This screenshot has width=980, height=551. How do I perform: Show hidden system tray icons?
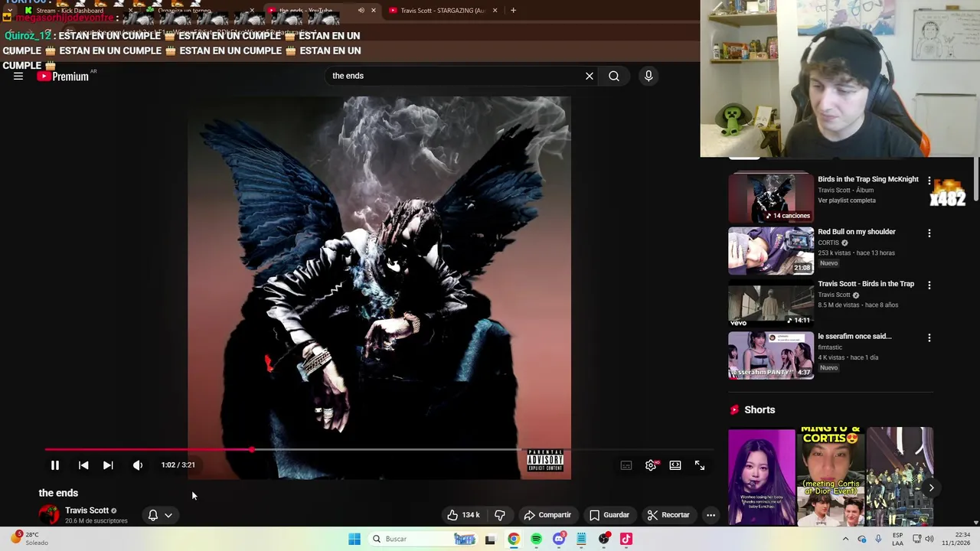(846, 539)
